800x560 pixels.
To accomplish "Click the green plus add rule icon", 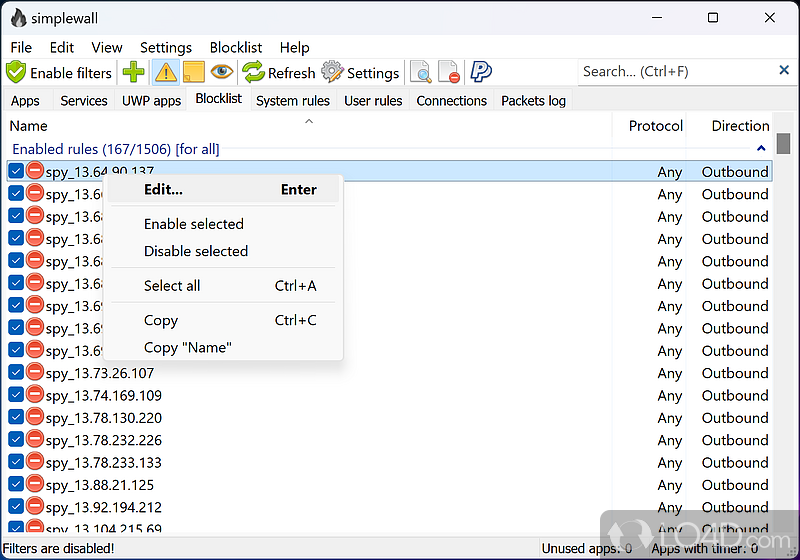I will tap(134, 72).
